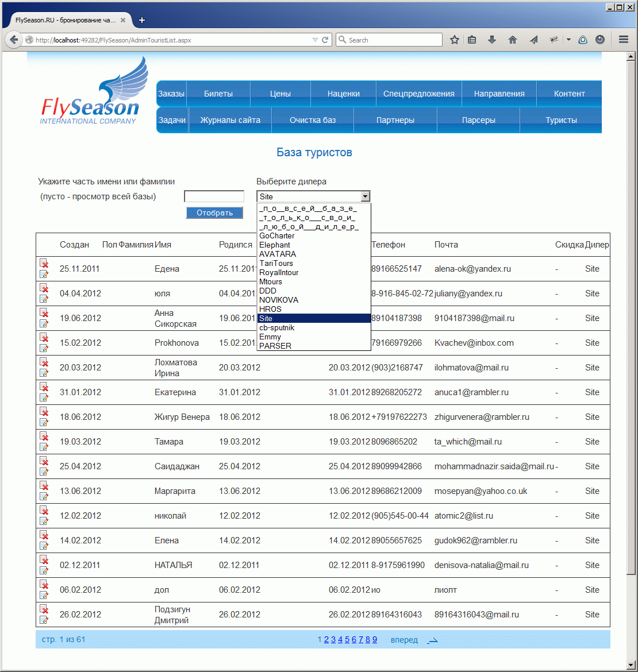This screenshot has width=638, height=672.
Task: Open the Билеты menu tab
Action: (218, 94)
